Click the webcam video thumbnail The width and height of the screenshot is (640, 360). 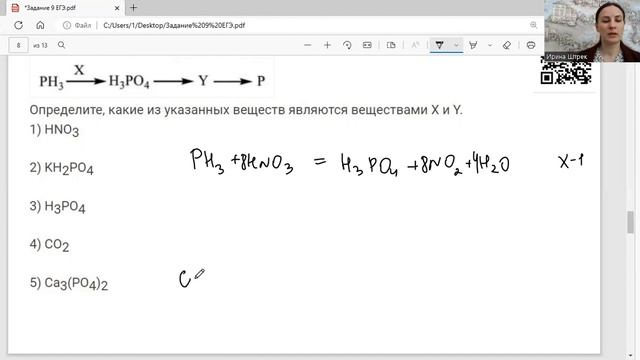592,31
